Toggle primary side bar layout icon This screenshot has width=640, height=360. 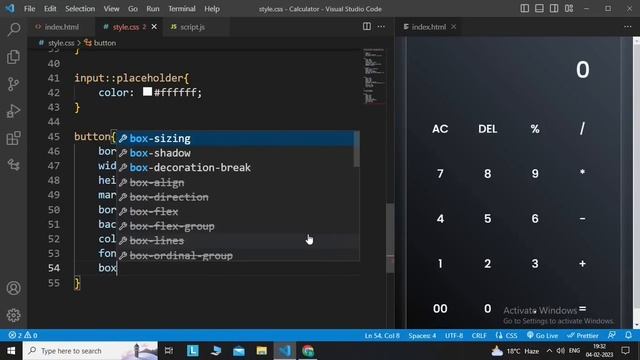524,9
